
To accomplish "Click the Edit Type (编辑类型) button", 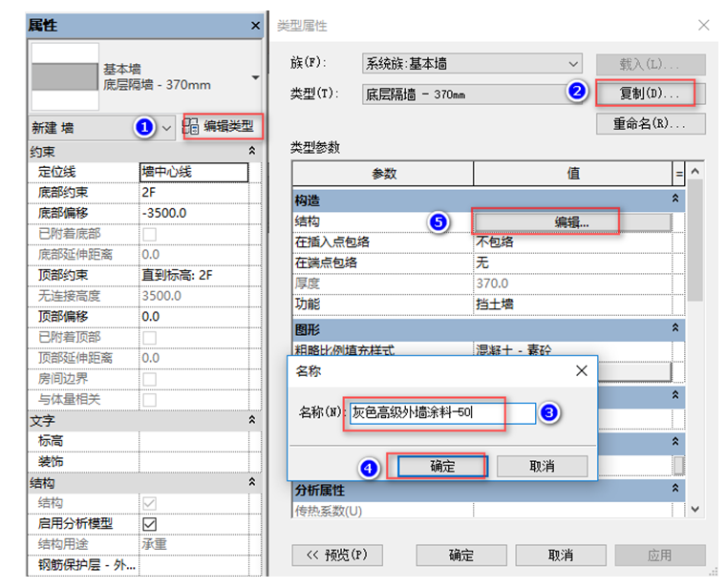I will [224, 127].
